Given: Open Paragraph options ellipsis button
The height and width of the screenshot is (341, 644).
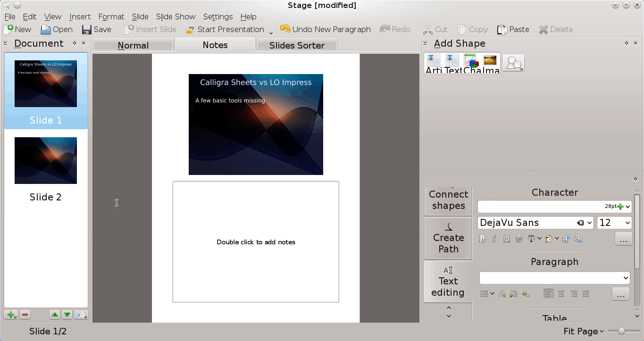Looking at the screenshot, I should [620, 294].
